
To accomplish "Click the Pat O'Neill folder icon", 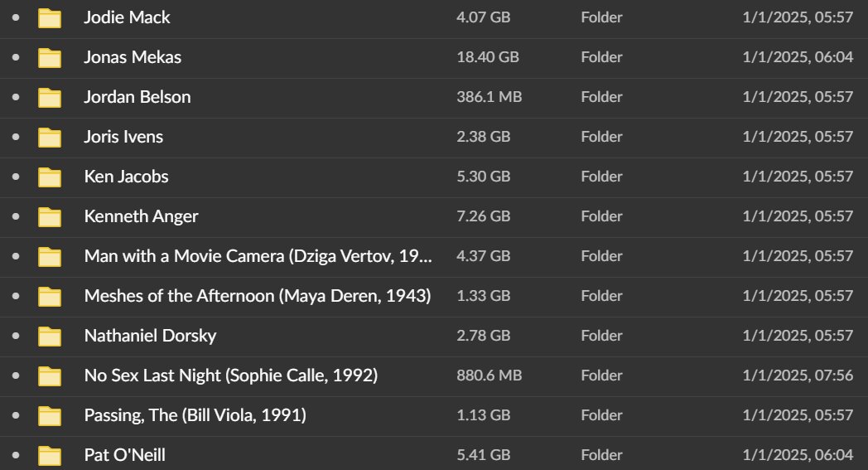I will [50, 455].
